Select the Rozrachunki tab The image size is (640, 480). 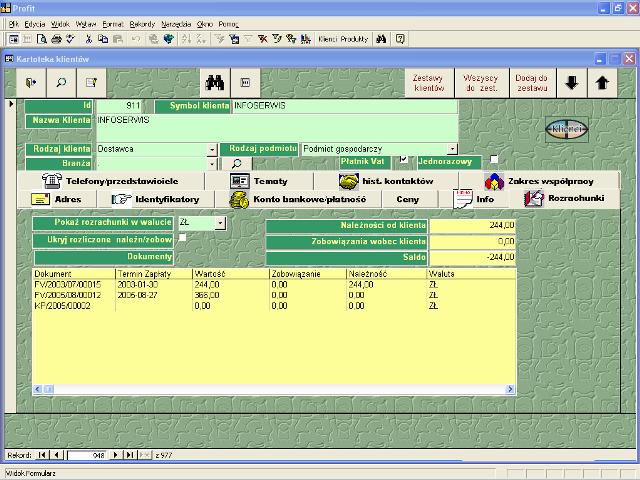564,199
